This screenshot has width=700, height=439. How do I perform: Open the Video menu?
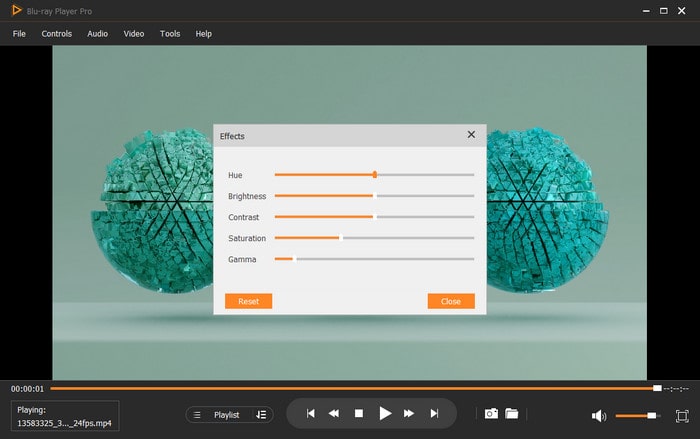pyautogui.click(x=134, y=33)
